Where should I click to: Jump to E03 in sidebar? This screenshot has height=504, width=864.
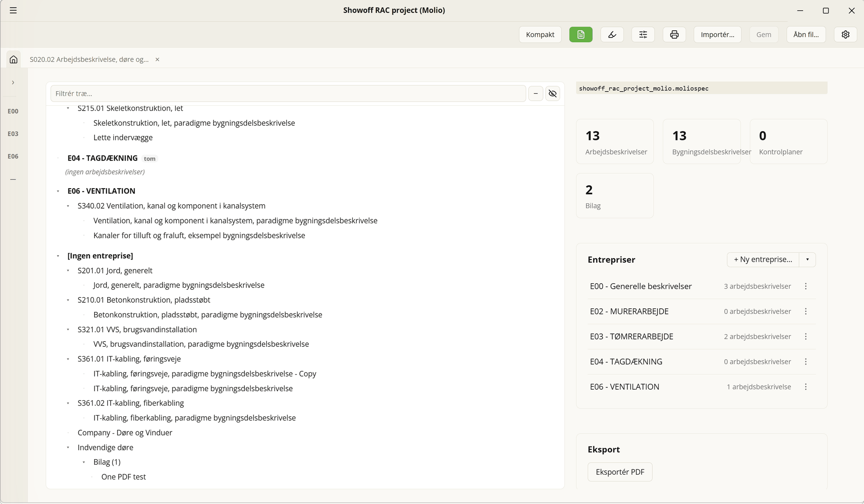click(13, 134)
